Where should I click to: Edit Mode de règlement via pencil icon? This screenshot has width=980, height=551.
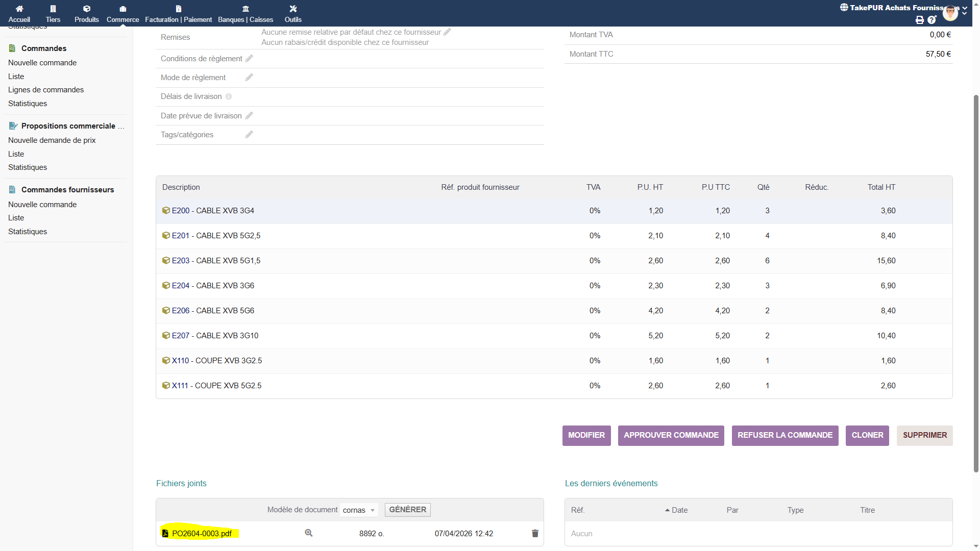pos(249,78)
